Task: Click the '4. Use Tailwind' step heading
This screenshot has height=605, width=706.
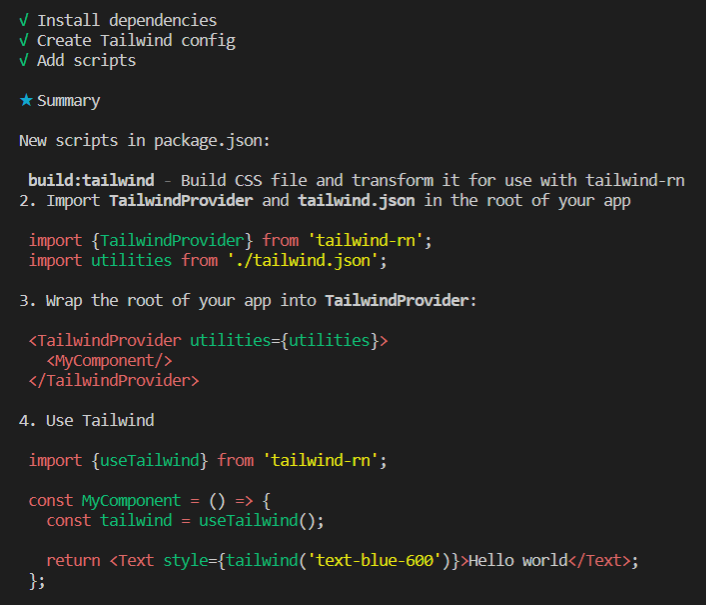Action: click(x=86, y=421)
